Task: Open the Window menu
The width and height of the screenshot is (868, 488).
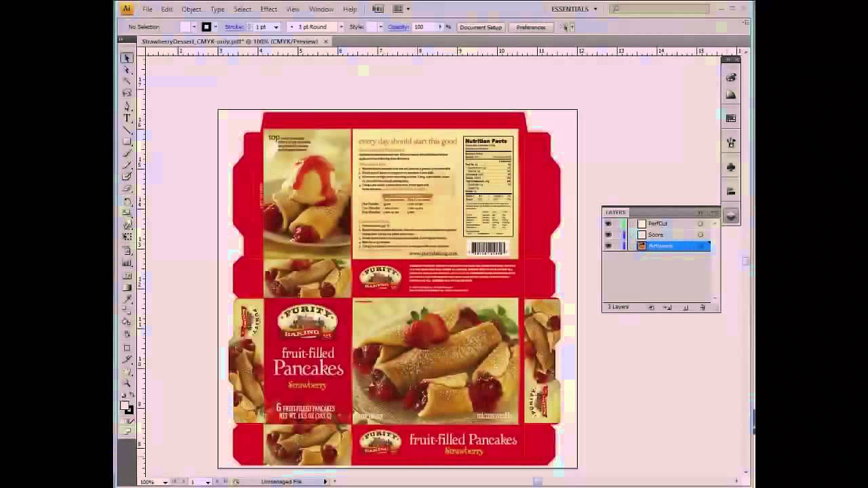Action: pos(321,9)
